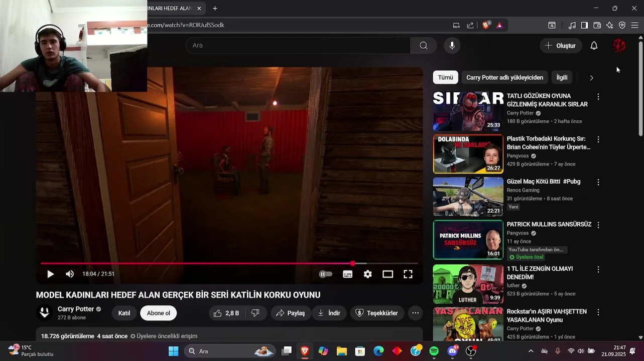Mute the video volume speaker icon

tap(70, 274)
